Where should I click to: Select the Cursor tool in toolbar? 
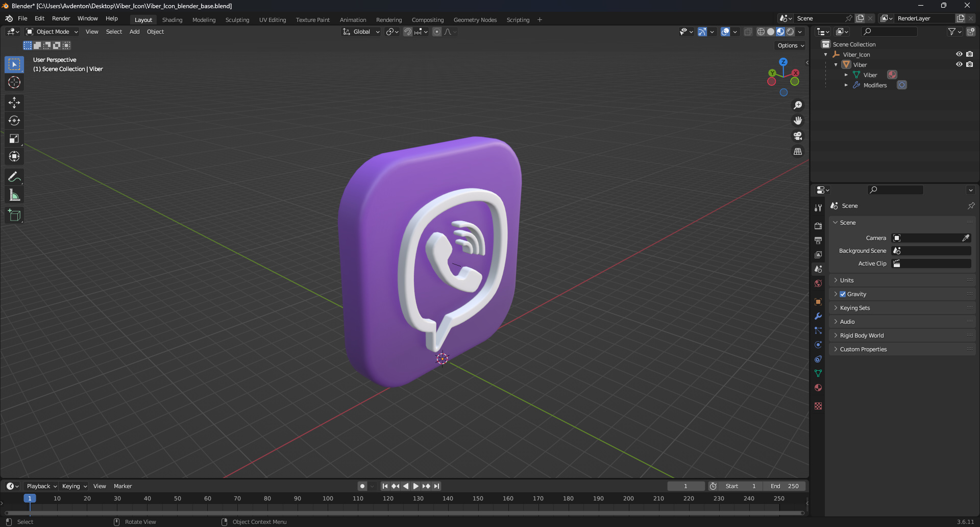click(14, 82)
